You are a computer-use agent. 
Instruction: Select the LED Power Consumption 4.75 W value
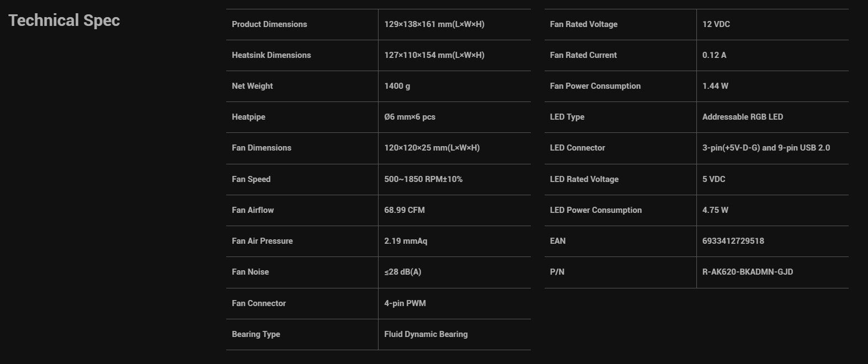(x=715, y=210)
